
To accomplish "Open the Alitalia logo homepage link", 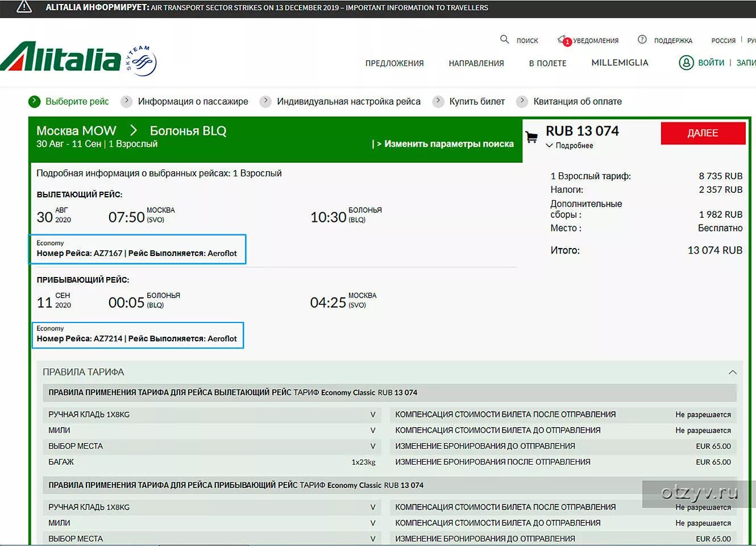I will [61, 56].
